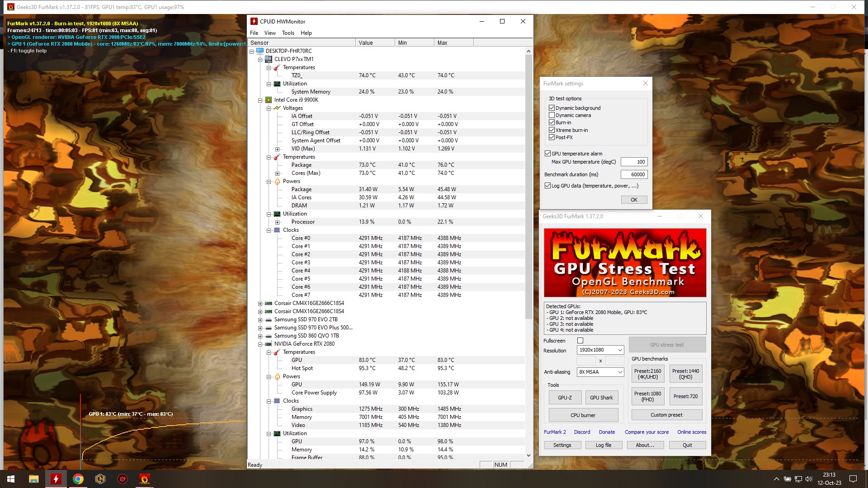Collapse the Intel Core i9 9900K node

[260, 100]
